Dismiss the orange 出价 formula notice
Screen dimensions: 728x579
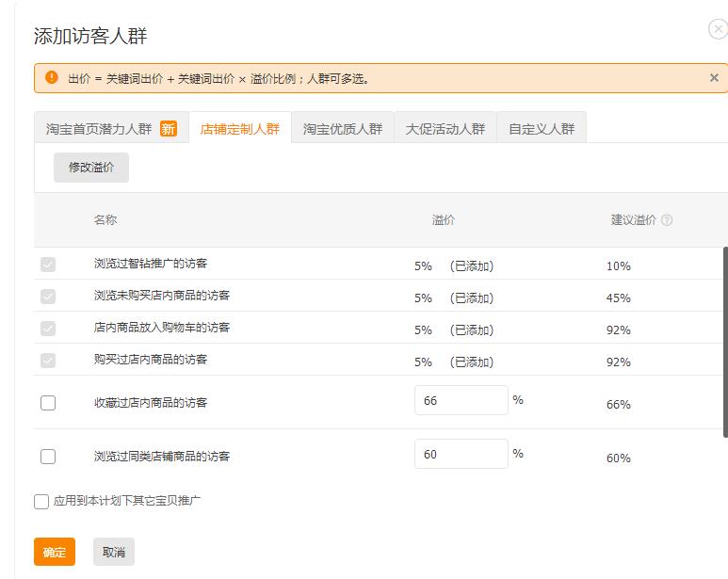[x=714, y=78]
